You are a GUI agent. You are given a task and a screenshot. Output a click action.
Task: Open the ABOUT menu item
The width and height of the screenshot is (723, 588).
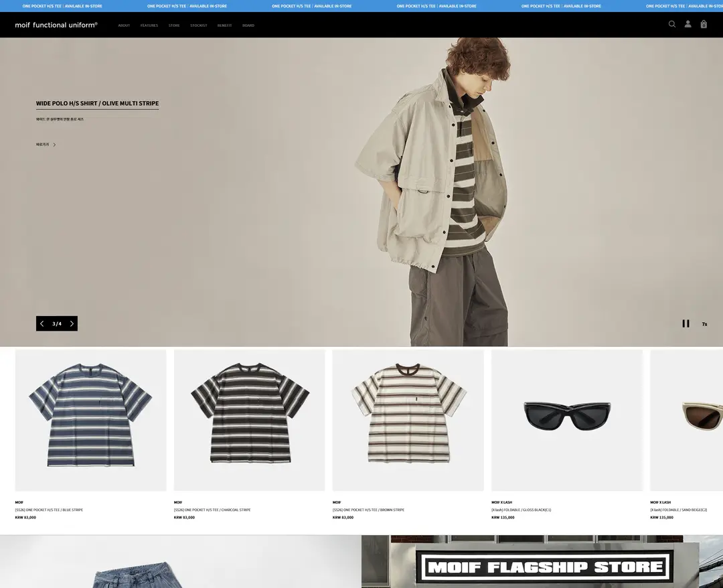124,25
